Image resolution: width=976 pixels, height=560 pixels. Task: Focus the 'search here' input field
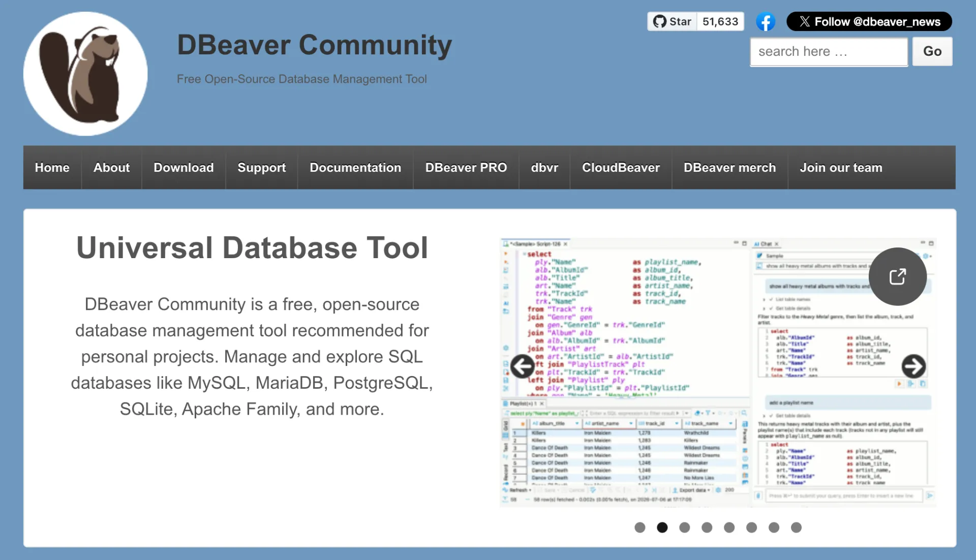pyautogui.click(x=829, y=51)
